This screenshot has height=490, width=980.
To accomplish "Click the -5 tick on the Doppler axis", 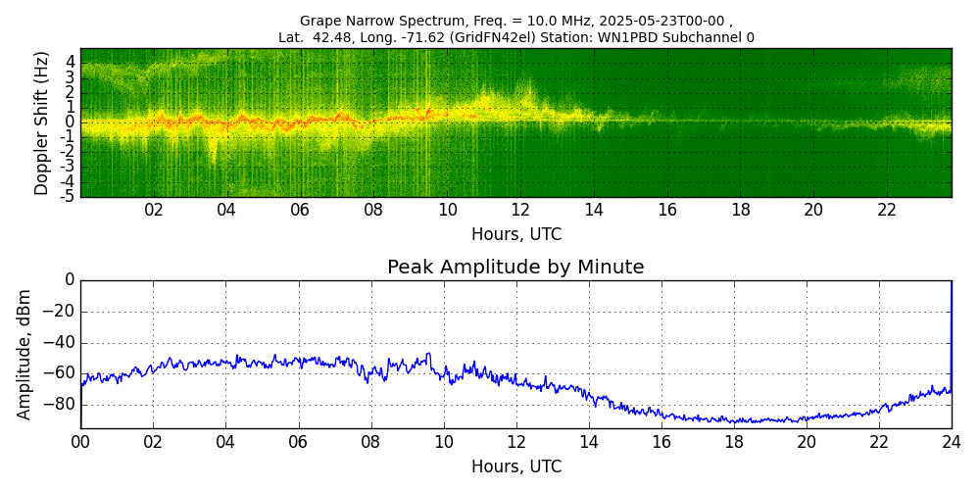I will click(x=69, y=196).
